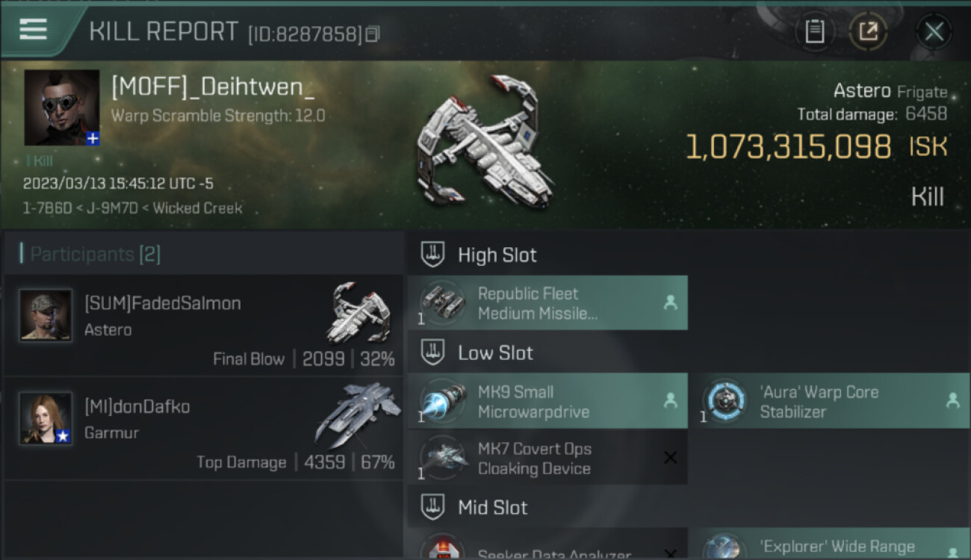971x560 pixels.
Task: Toggle the 'Aura' Warp Core Stabilizer person icon
Action: [952, 401]
